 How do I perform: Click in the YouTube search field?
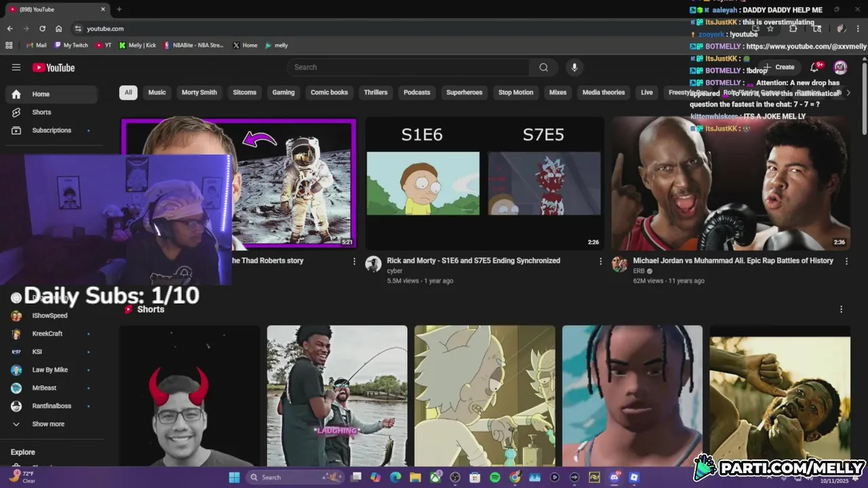pos(408,67)
